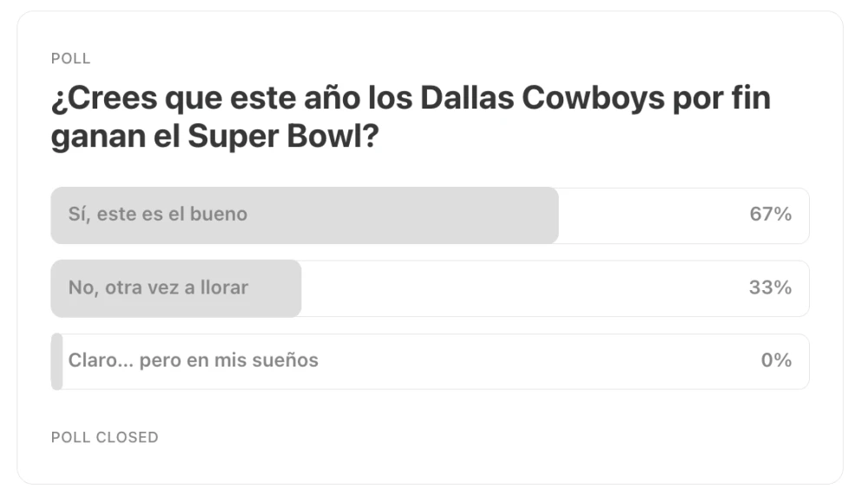
Task: Click the POLL label above the question
Action: (x=70, y=59)
